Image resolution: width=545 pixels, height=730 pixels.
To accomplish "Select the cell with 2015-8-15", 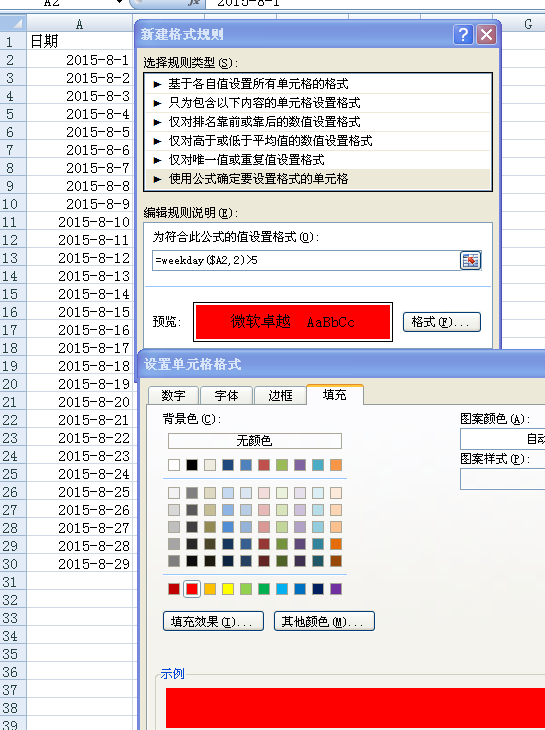I will click(x=80, y=312).
